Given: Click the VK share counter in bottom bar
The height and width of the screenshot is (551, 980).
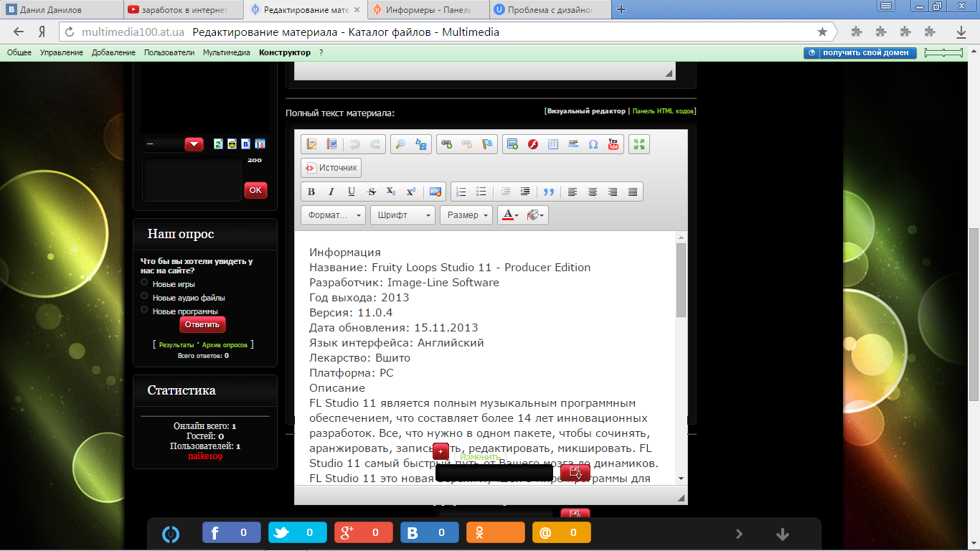Looking at the screenshot, I should 430,533.
